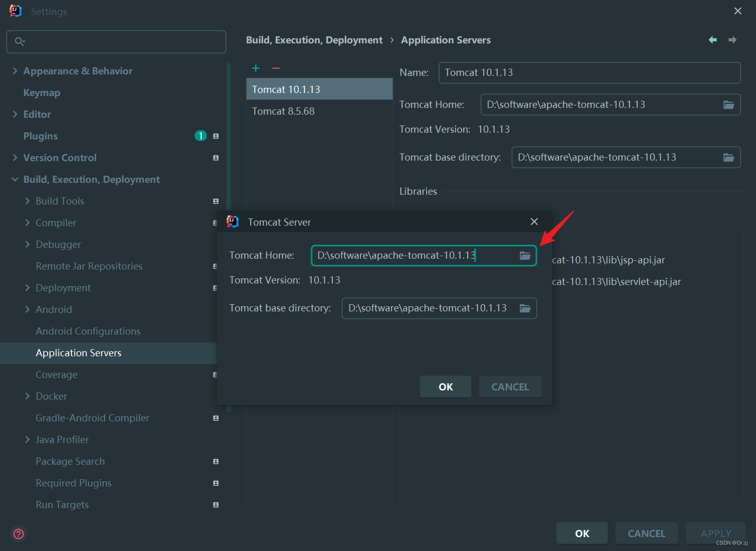Click OK in Tomcat Server dialog

445,387
